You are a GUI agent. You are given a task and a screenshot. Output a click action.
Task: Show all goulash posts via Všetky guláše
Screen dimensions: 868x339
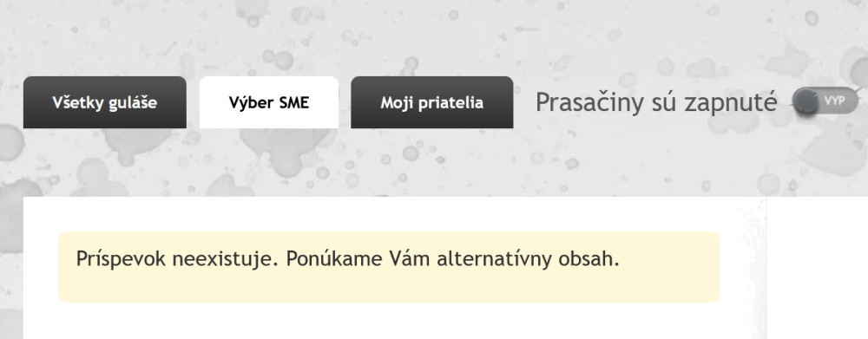[105, 102]
